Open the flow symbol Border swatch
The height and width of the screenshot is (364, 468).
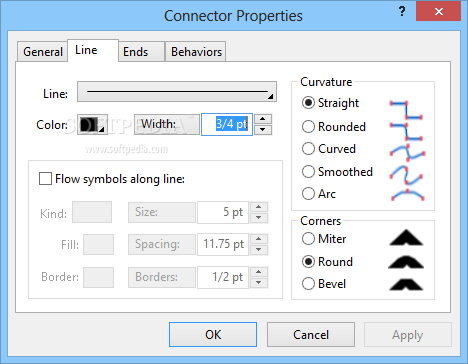pos(98,277)
